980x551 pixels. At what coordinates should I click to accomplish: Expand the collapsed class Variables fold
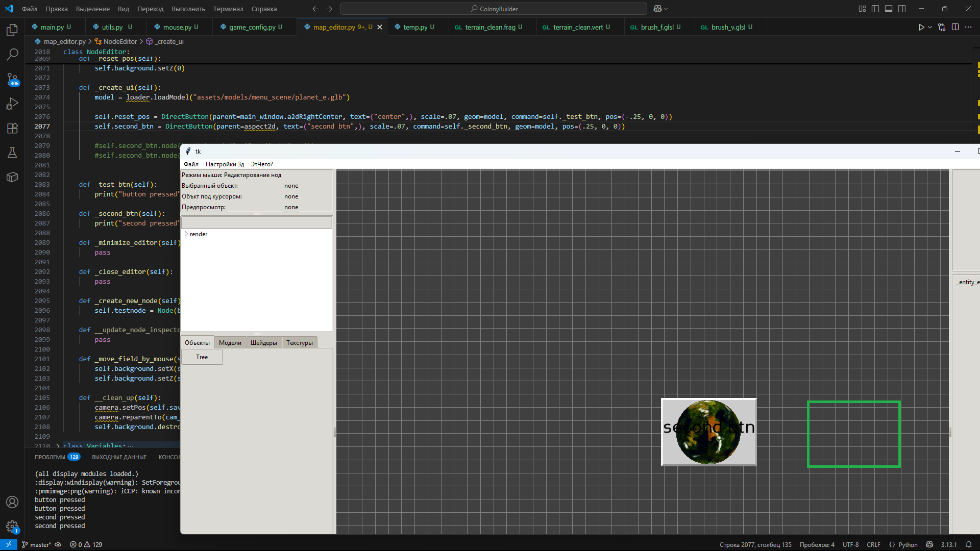(x=58, y=445)
